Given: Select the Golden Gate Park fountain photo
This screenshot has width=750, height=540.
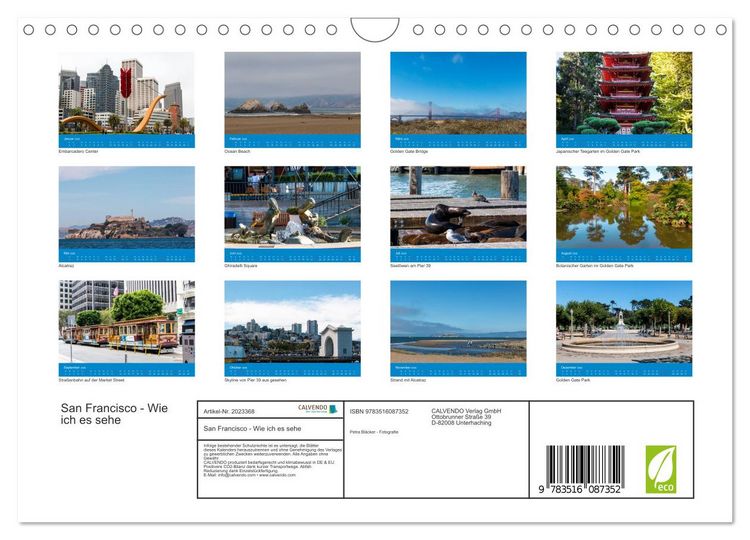Looking at the screenshot, I should (624, 321).
